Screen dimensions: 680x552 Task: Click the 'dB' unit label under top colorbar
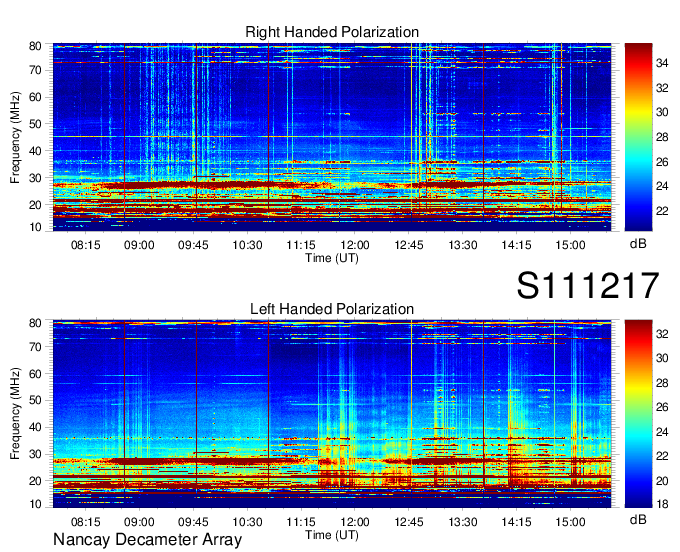[638, 244]
